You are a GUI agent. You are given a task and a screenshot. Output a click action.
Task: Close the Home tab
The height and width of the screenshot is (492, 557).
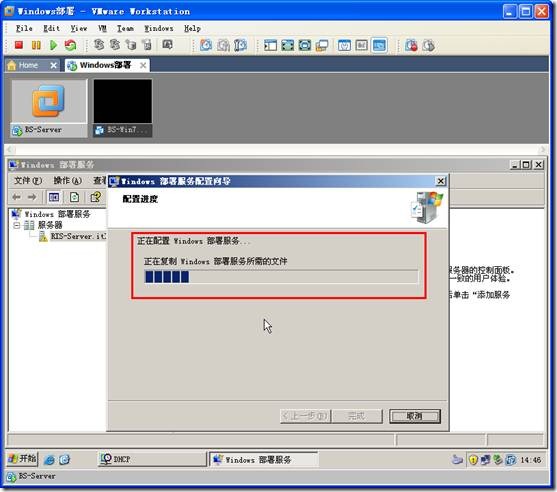click(53, 65)
